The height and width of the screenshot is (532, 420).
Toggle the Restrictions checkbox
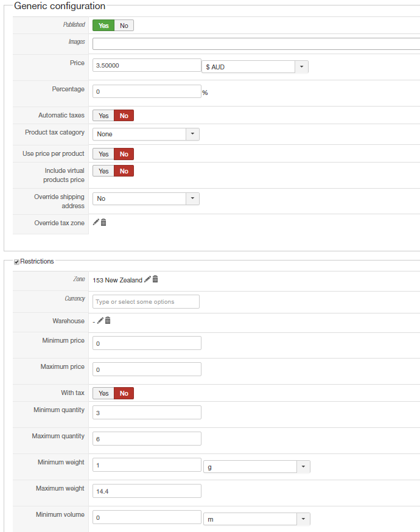click(x=16, y=262)
